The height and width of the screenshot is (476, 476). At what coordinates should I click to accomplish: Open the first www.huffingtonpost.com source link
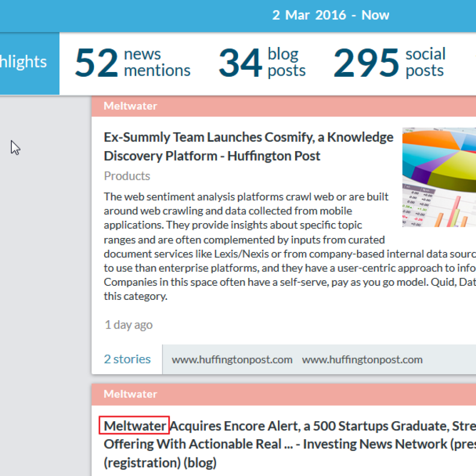[232, 360]
